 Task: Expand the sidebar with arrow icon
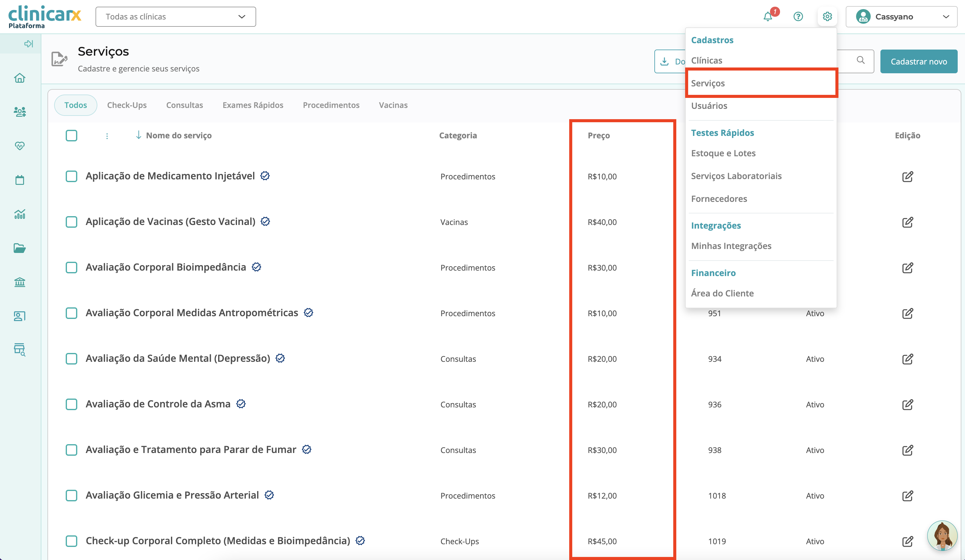pyautogui.click(x=28, y=44)
